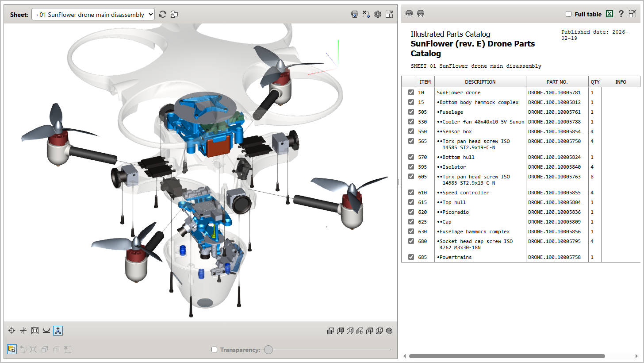The image size is (644, 363).
Task: Click the Transparency slider handle
Action: click(x=268, y=350)
